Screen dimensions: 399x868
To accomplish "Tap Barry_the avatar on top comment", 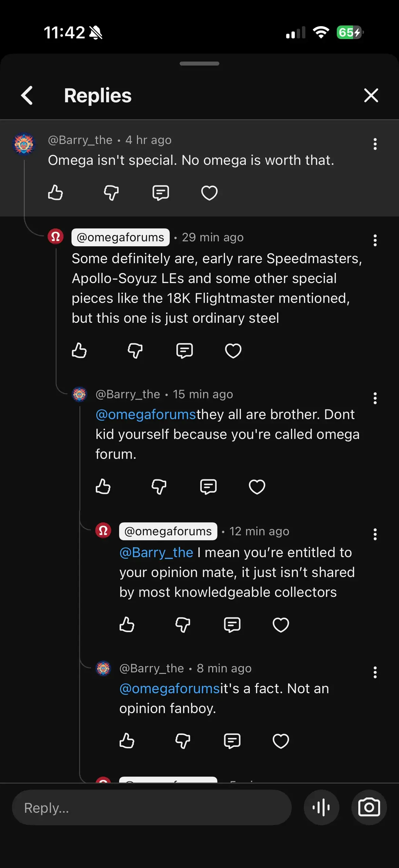I will tap(23, 144).
